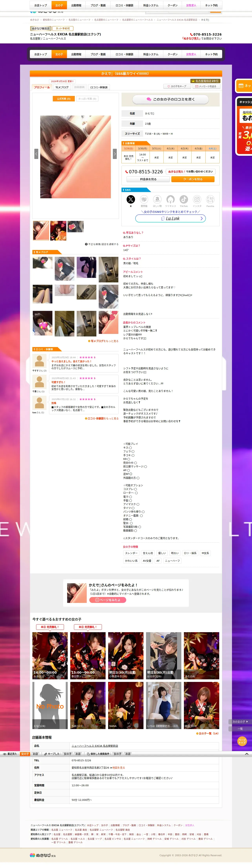Select 女の子 next to キープした in bottom bar
This screenshot has height=868, width=252.
pyautogui.click(x=68, y=754)
